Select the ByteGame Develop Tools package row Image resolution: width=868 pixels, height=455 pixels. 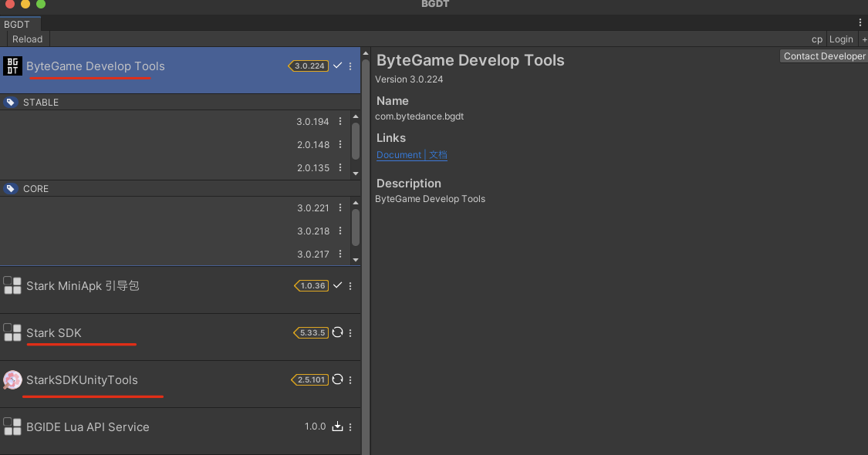(180, 70)
